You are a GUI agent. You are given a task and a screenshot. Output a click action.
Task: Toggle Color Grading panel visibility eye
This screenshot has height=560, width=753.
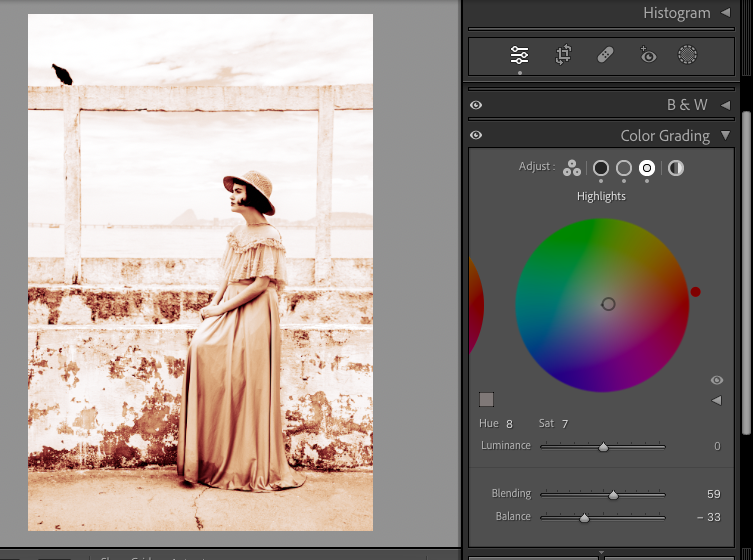[476, 136]
